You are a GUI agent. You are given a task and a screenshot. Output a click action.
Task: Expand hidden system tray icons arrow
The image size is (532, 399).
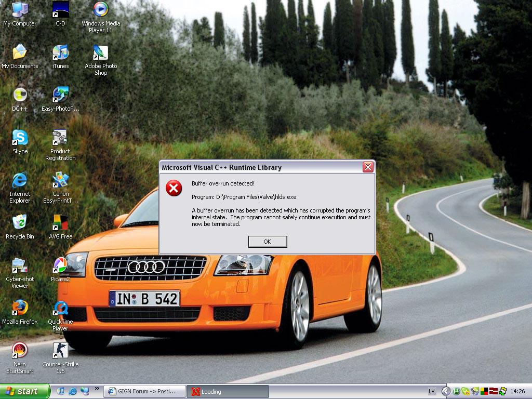pos(446,391)
